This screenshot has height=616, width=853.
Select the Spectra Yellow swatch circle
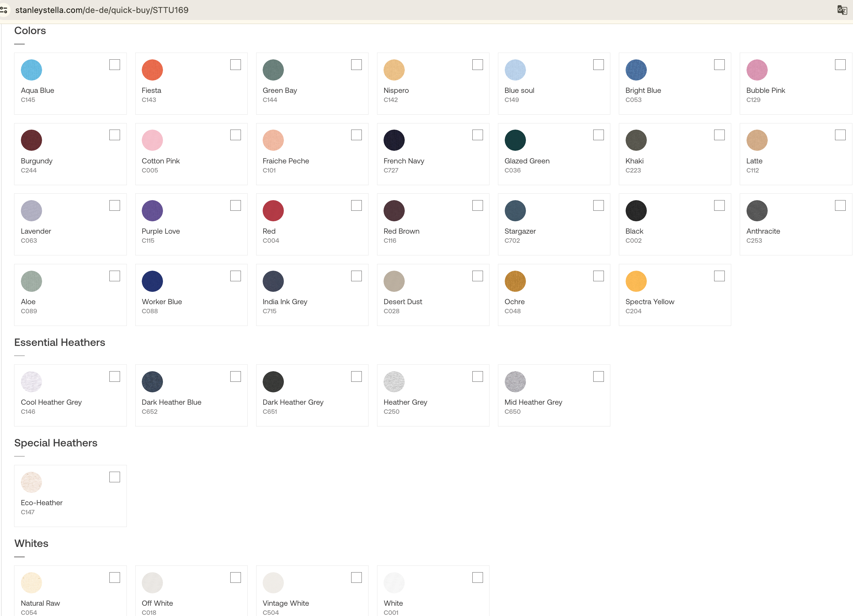point(636,281)
